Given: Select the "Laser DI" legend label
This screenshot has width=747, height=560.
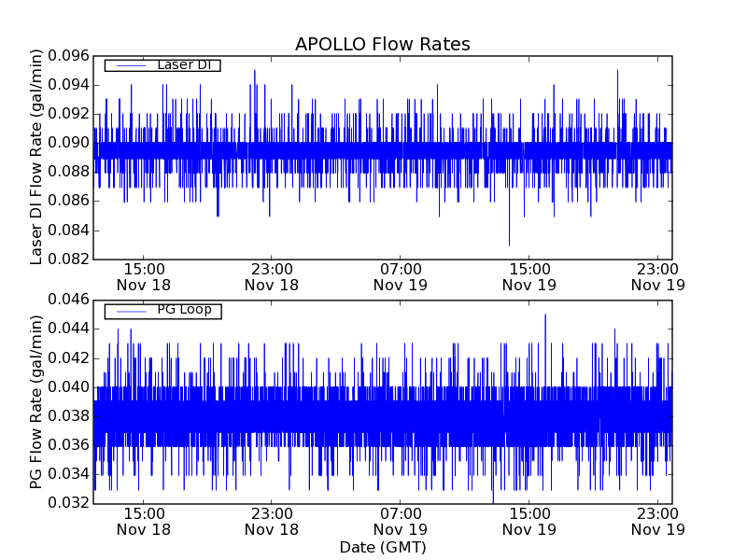Looking at the screenshot, I should [x=184, y=65].
